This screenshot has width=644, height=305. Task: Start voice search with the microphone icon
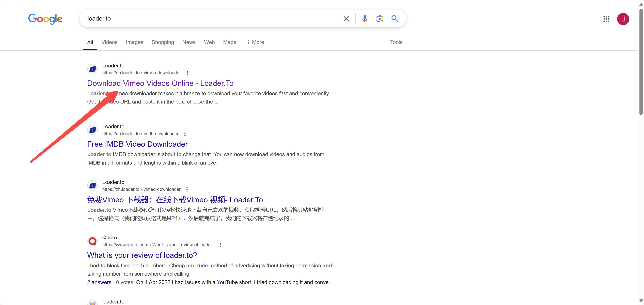click(x=365, y=19)
